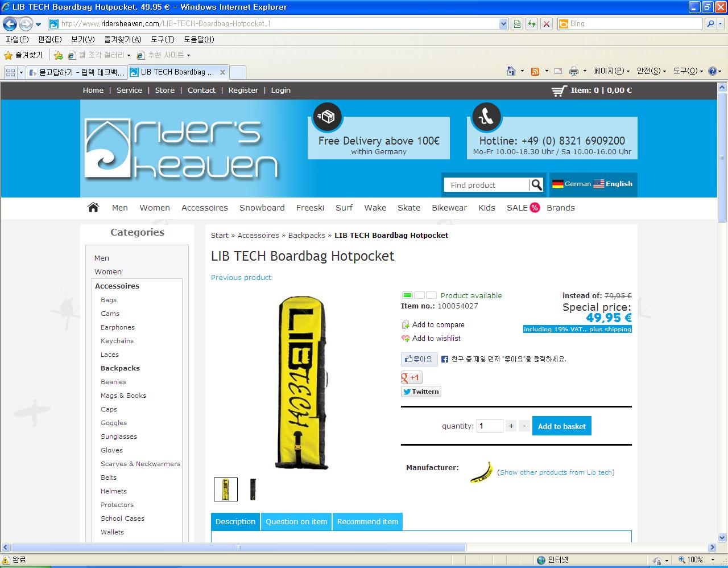The height and width of the screenshot is (568, 728).
Task: Click the Add to basket button
Action: (561, 426)
